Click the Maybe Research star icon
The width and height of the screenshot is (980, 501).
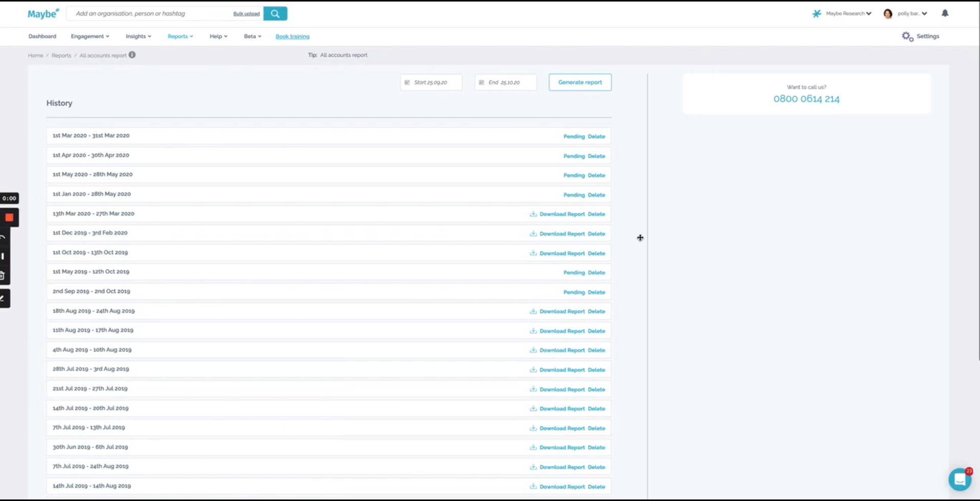click(817, 14)
